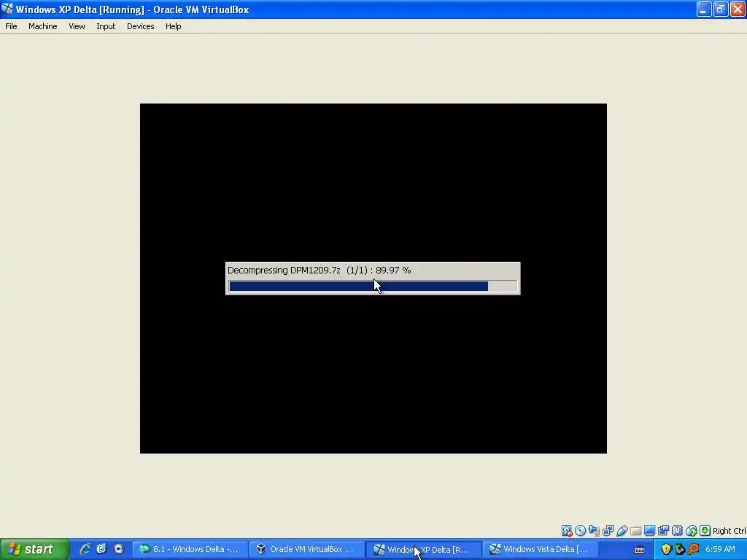
Task: Click the on-screen keyboard taskbar icon
Action: tap(639, 550)
